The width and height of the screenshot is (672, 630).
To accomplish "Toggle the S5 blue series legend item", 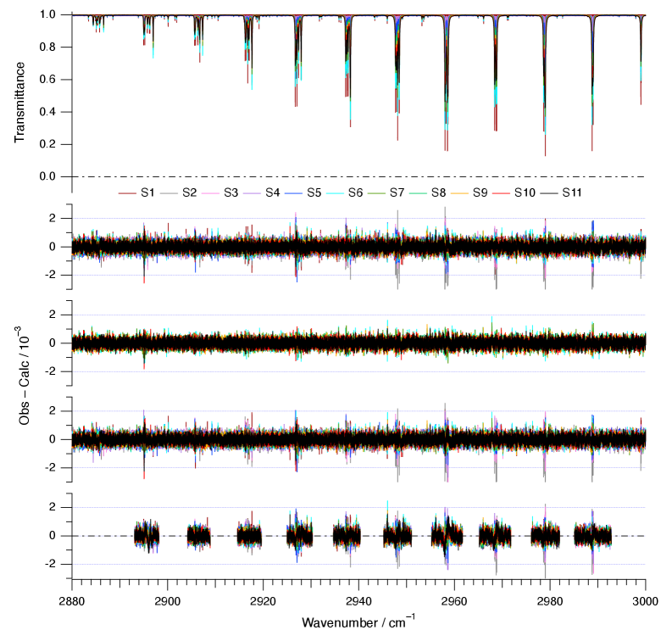I will (x=313, y=193).
